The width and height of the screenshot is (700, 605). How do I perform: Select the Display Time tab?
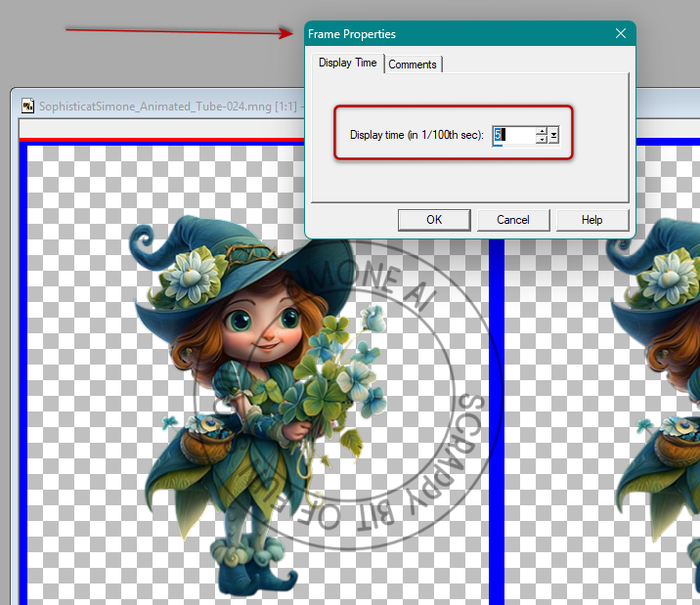347,63
